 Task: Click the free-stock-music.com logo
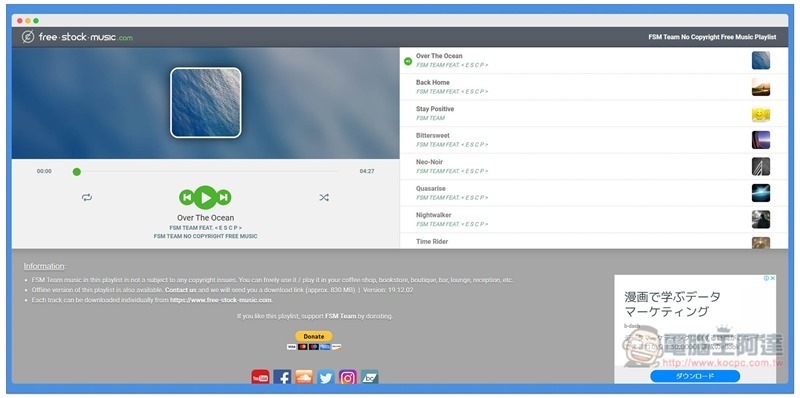tap(77, 37)
